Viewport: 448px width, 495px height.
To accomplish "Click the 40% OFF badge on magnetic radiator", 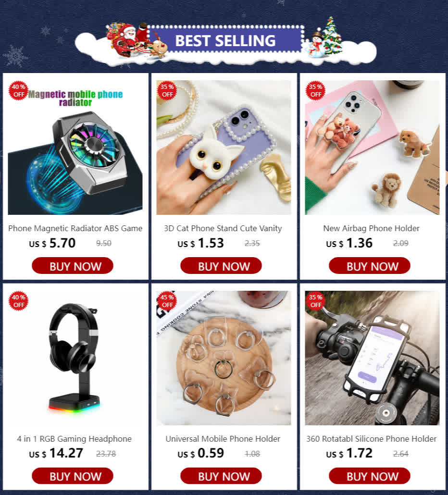I will [x=18, y=91].
